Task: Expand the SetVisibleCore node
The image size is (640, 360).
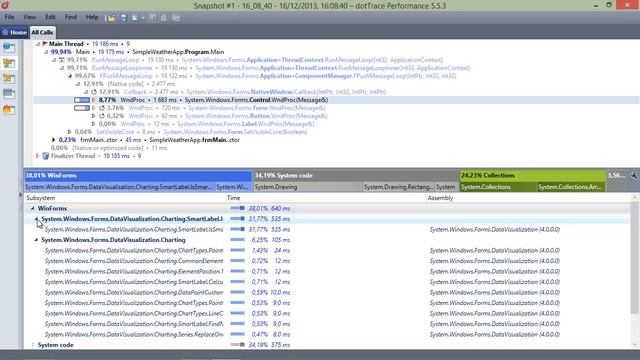Action: click(69, 132)
